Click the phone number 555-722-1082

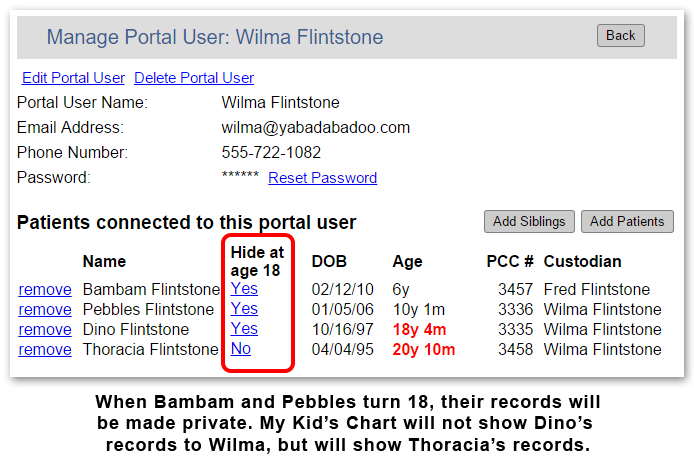point(271,152)
